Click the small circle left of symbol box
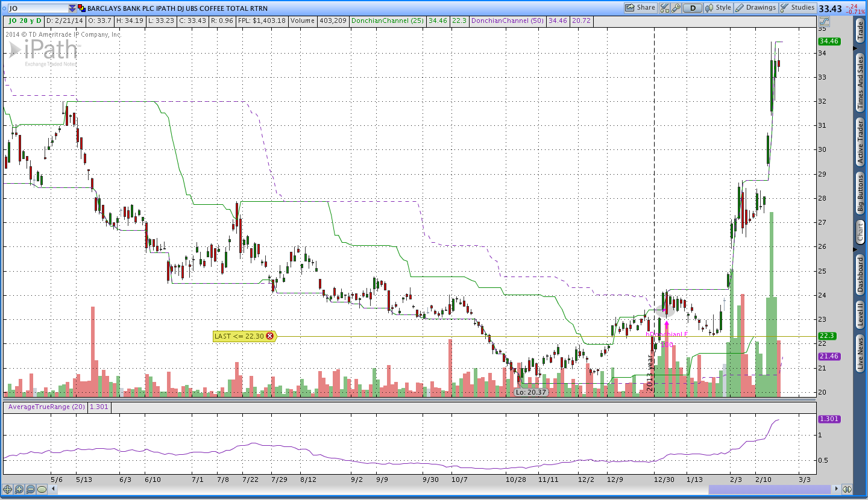 click(3, 8)
